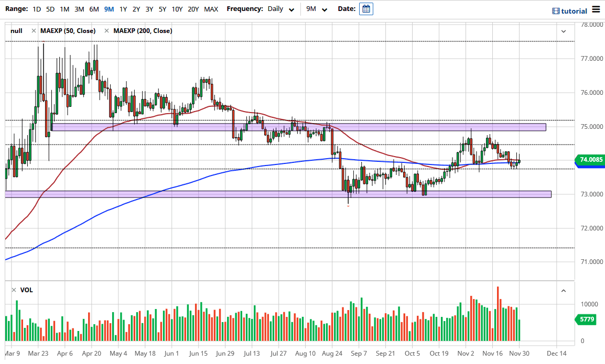
Task: Open the hamburger menu icon
Action: (596, 9)
